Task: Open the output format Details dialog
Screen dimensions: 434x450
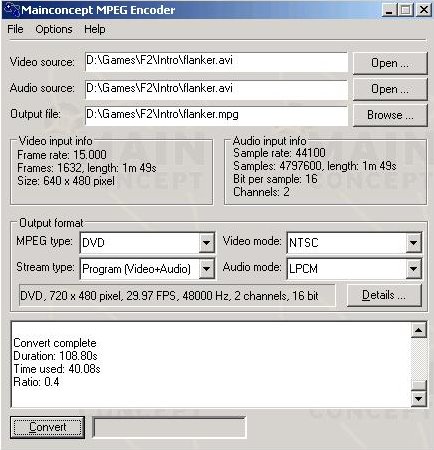Action: [x=384, y=295]
